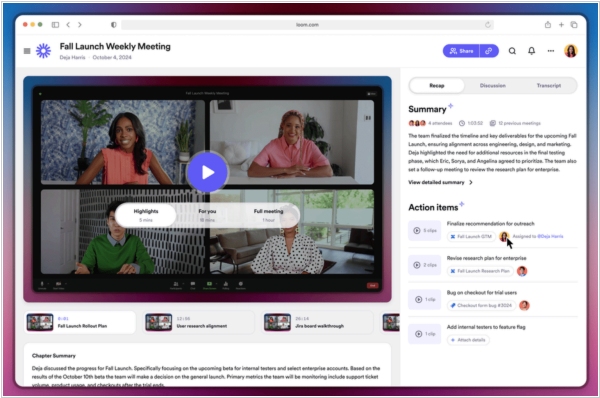Click the Loom sunburst logo icon
The height and width of the screenshot is (398, 600).
point(43,51)
